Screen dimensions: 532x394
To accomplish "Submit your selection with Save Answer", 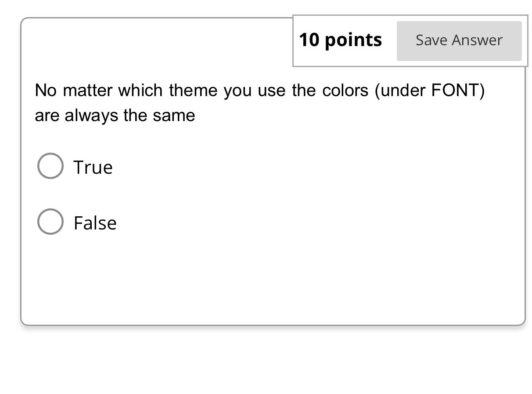I will pyautogui.click(x=459, y=40).
